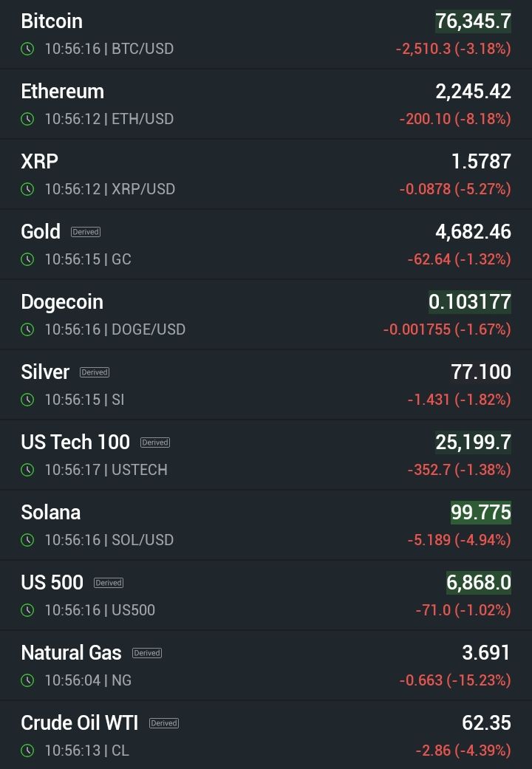Open the Bitcoin instrument name

coord(52,21)
